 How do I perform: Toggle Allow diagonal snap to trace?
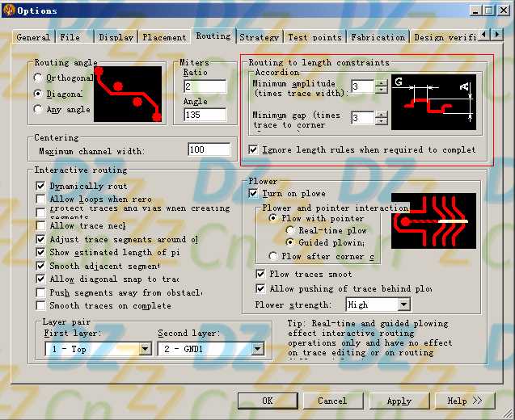pyautogui.click(x=40, y=279)
